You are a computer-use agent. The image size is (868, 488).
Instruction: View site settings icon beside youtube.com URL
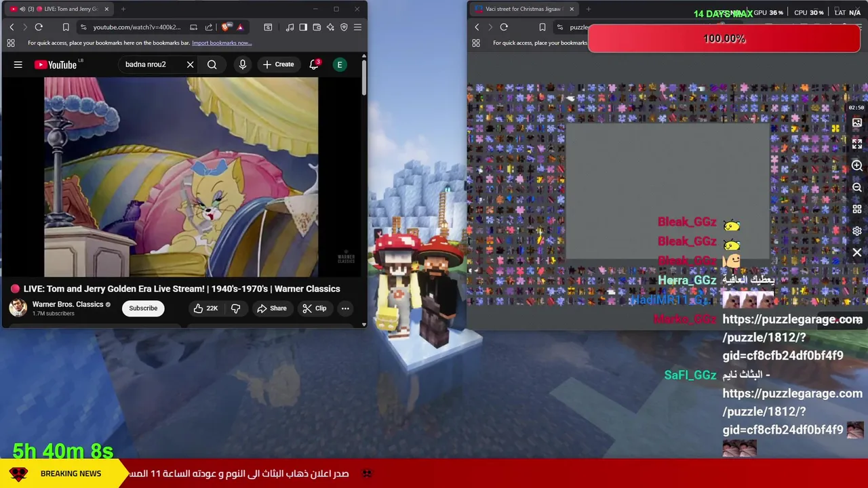coord(83,27)
